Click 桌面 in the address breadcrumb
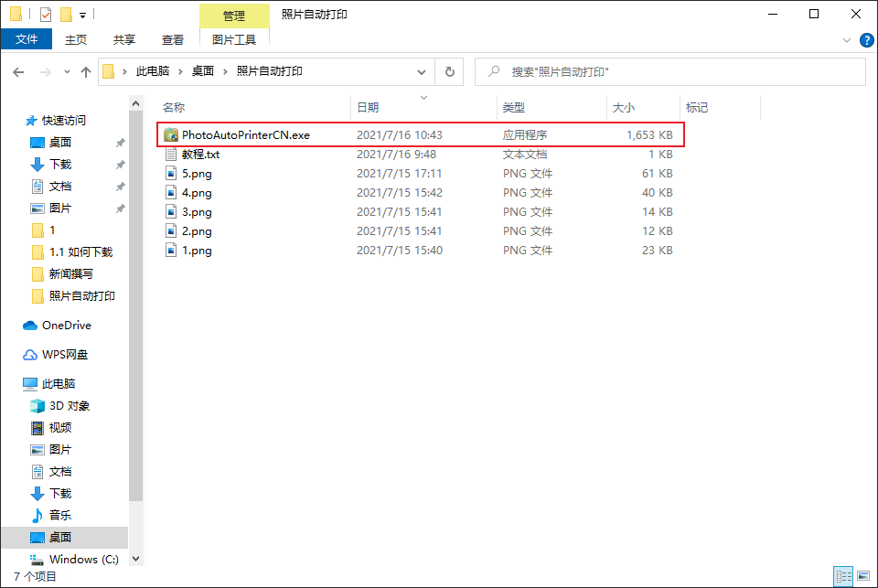Image resolution: width=878 pixels, height=588 pixels. coord(203,71)
